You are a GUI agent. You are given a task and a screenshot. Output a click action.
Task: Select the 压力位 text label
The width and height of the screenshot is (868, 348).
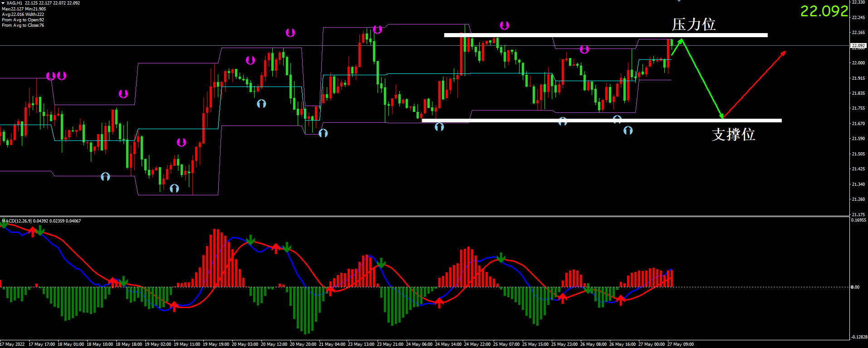[694, 24]
